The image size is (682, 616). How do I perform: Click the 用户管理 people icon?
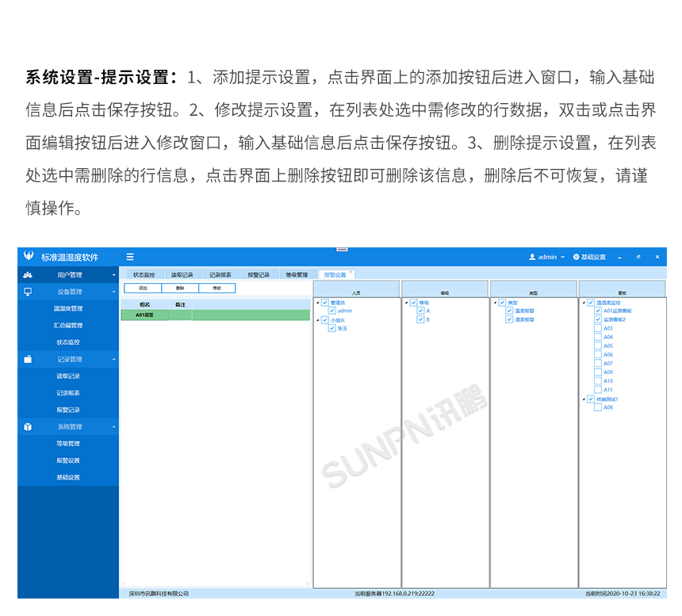click(28, 275)
